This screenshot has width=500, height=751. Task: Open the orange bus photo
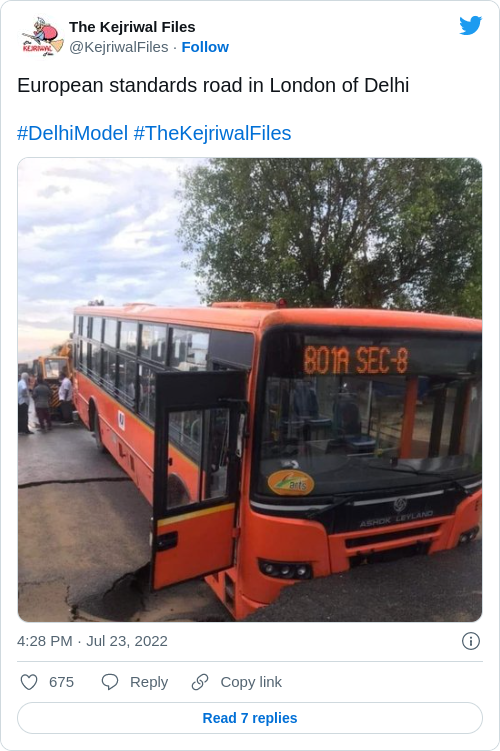click(250, 390)
